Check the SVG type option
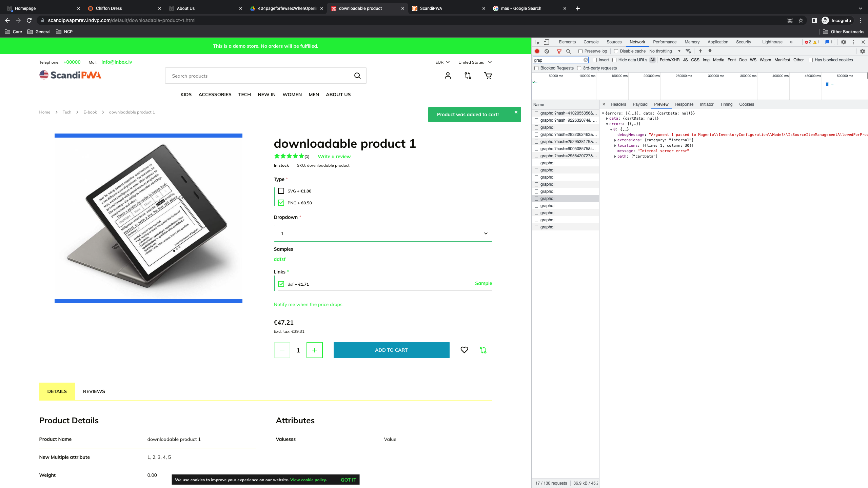Image resolution: width=868 pixels, height=488 pixels. [281, 191]
